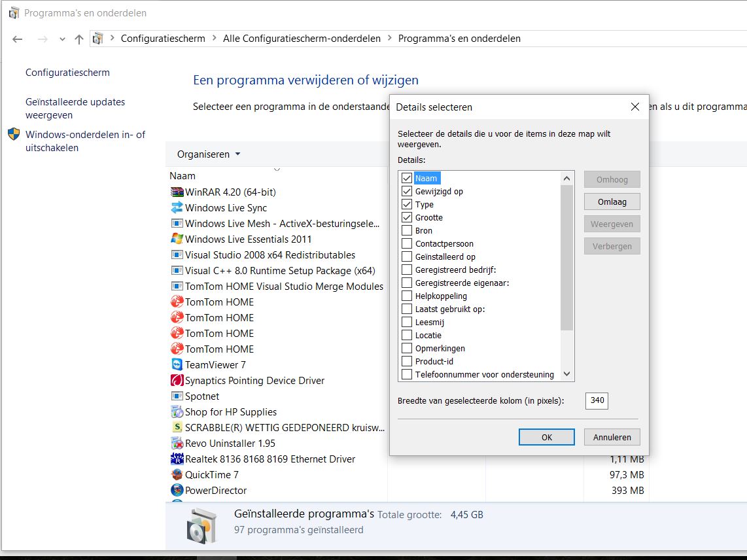
Task: Click the column width input field
Action: pos(597,401)
